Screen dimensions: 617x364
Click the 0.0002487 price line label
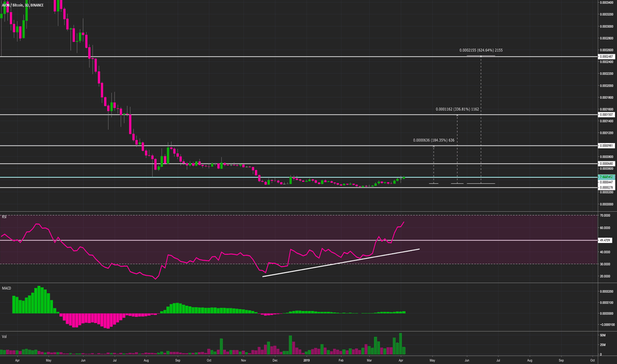[x=606, y=57]
